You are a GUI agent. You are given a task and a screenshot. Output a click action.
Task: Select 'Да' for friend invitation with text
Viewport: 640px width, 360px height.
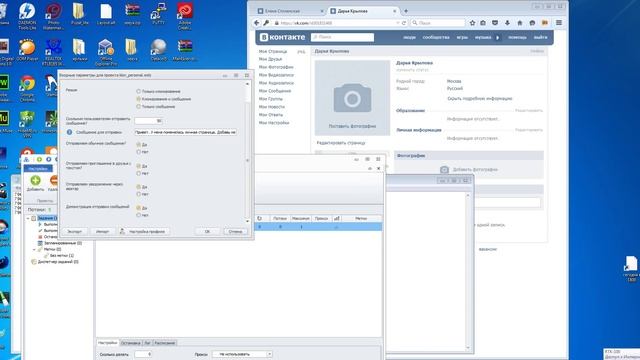tap(138, 166)
